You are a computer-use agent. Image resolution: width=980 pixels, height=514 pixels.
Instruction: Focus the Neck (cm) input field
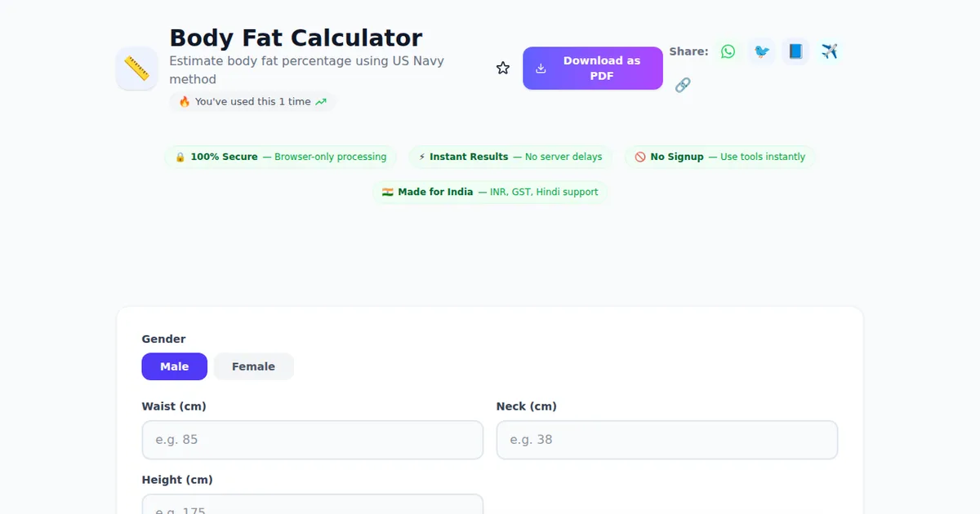[666, 440]
